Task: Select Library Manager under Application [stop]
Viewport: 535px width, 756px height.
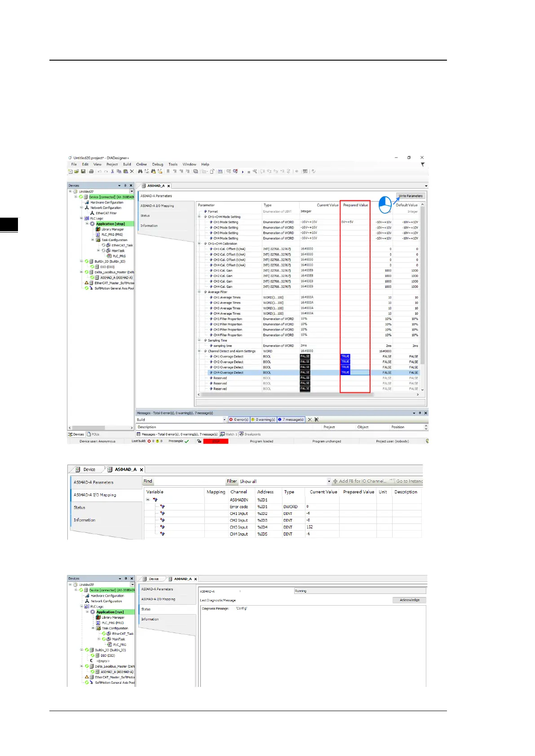Action: click(x=112, y=229)
